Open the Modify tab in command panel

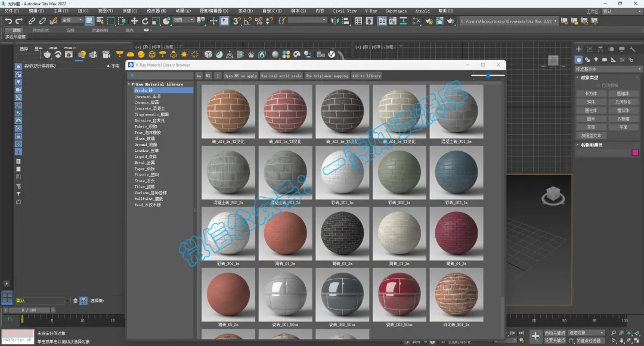click(x=589, y=49)
